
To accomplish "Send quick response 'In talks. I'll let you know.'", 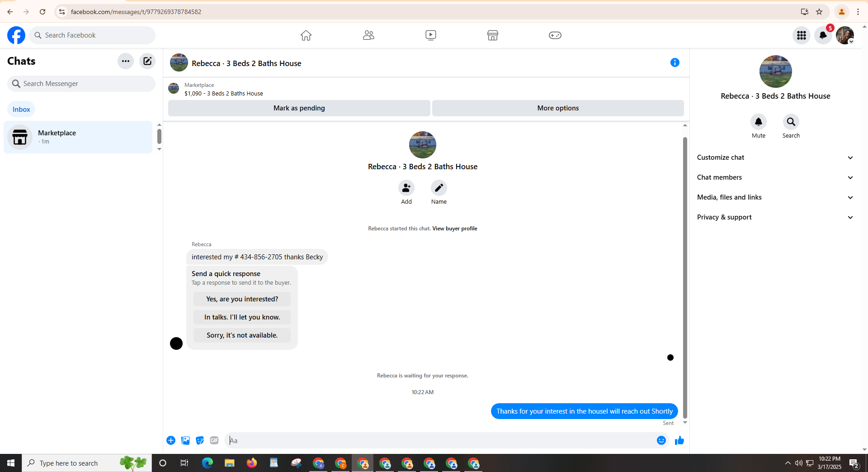I will tap(242, 317).
